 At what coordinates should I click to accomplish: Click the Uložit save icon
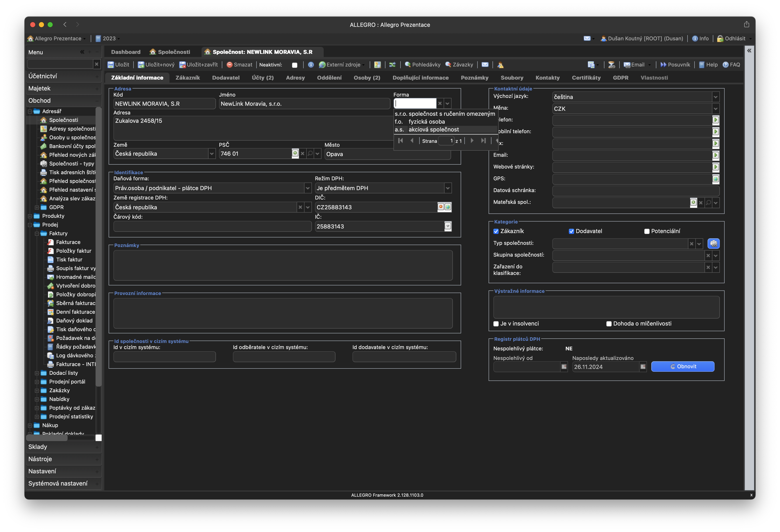click(x=110, y=65)
